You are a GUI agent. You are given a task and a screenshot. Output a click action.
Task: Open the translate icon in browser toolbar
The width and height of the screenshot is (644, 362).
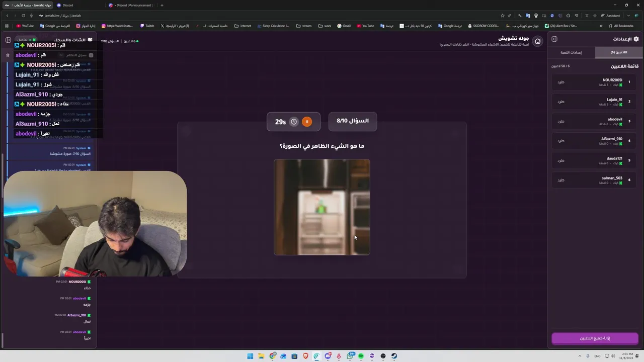pos(527,16)
